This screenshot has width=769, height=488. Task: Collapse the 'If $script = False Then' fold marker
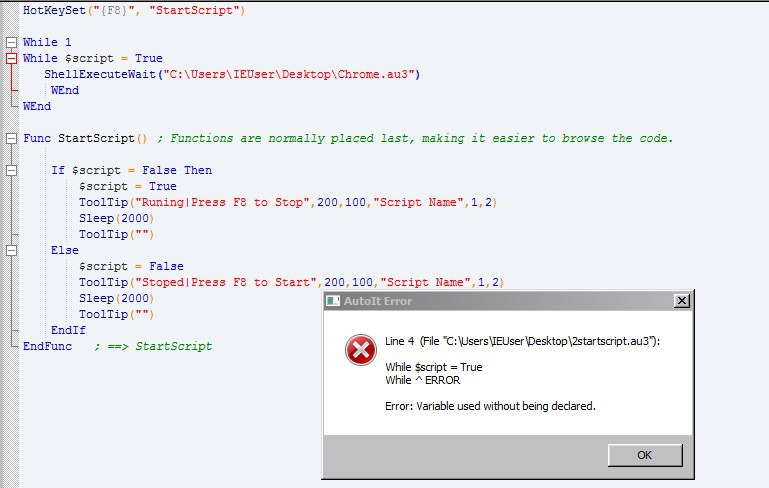point(11,170)
